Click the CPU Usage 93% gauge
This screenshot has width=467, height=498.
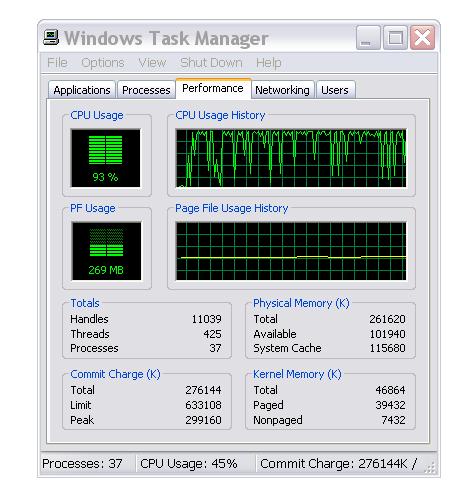(x=106, y=158)
